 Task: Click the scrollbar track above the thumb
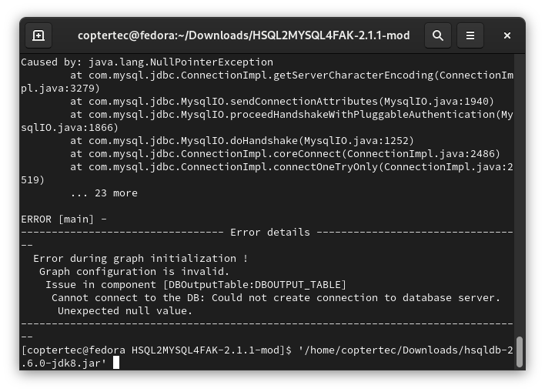coord(520,195)
